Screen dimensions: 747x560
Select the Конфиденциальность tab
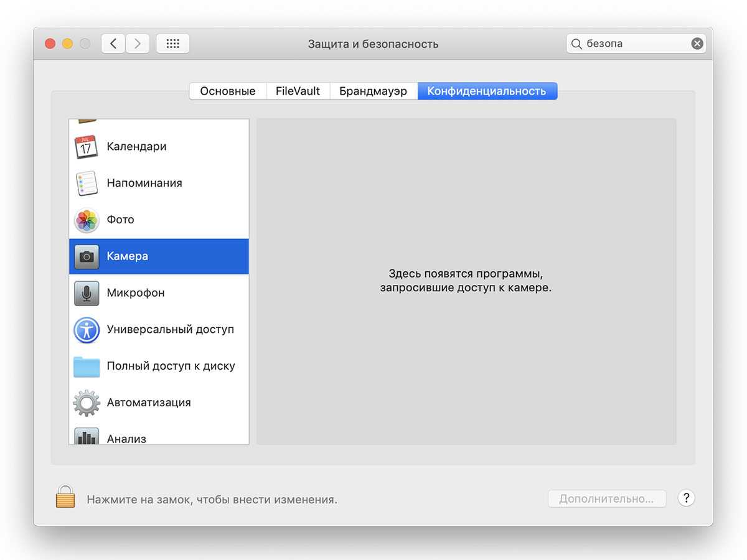487,91
